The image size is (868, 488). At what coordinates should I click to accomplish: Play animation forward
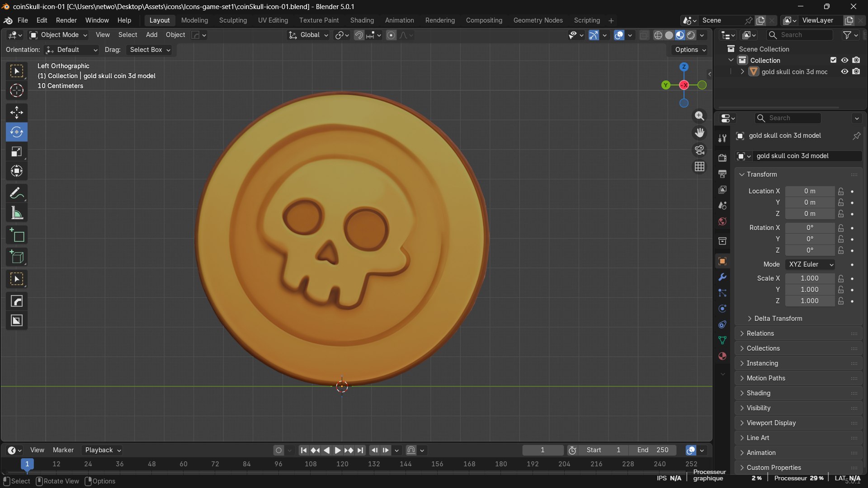pos(337,450)
